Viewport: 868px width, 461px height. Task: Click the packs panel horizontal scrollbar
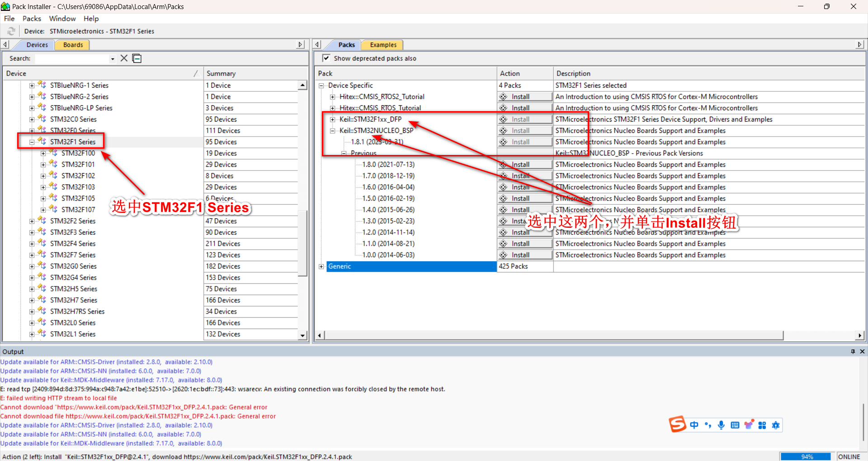pyautogui.click(x=554, y=335)
